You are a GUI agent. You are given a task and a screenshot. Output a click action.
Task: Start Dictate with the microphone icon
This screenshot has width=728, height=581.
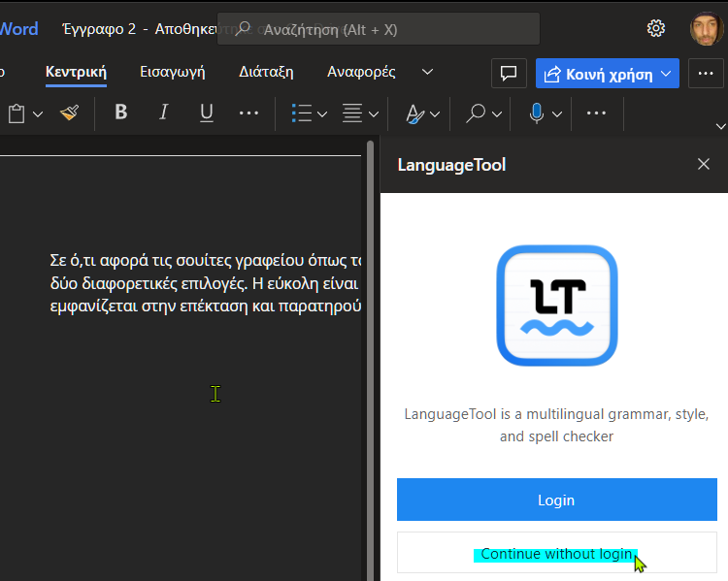click(536, 113)
